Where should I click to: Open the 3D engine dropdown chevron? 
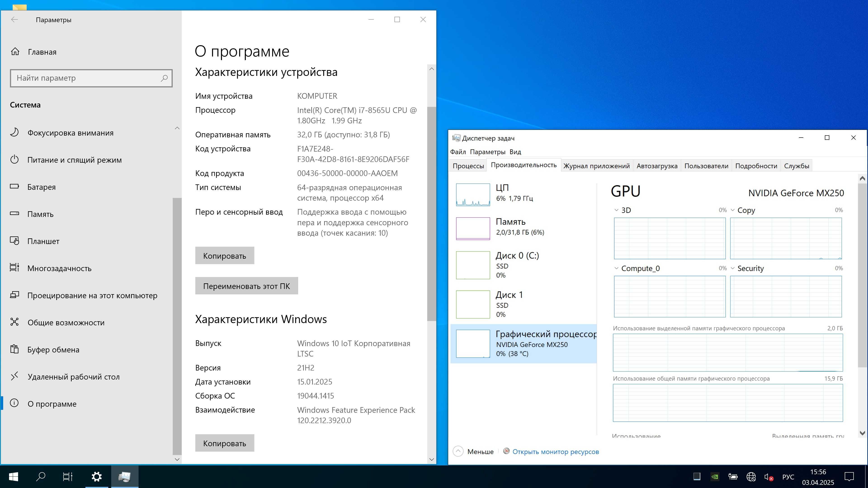(616, 210)
